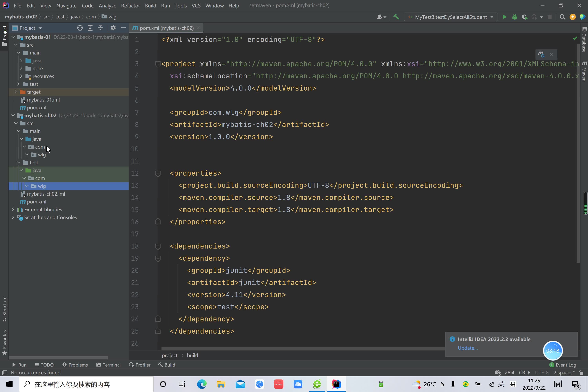Collapse the mybatis-ch02 module node
Image resolution: width=588 pixels, height=392 pixels.
[x=13, y=115]
